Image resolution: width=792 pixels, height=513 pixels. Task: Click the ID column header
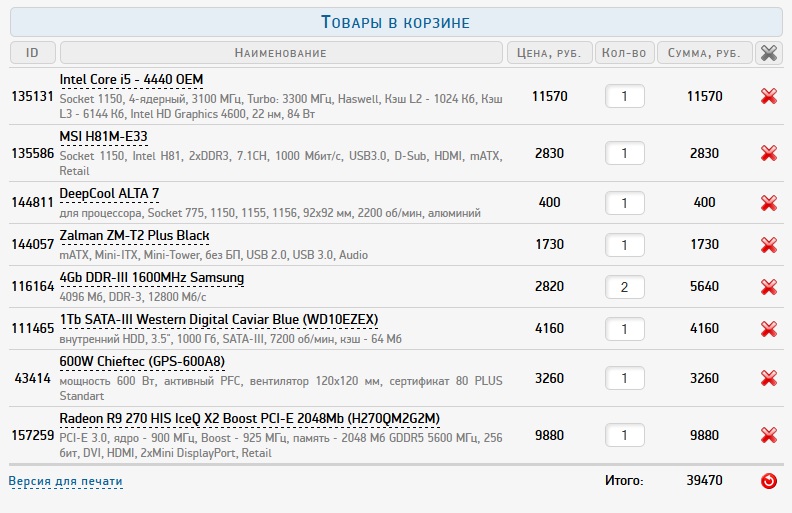[x=32, y=53]
